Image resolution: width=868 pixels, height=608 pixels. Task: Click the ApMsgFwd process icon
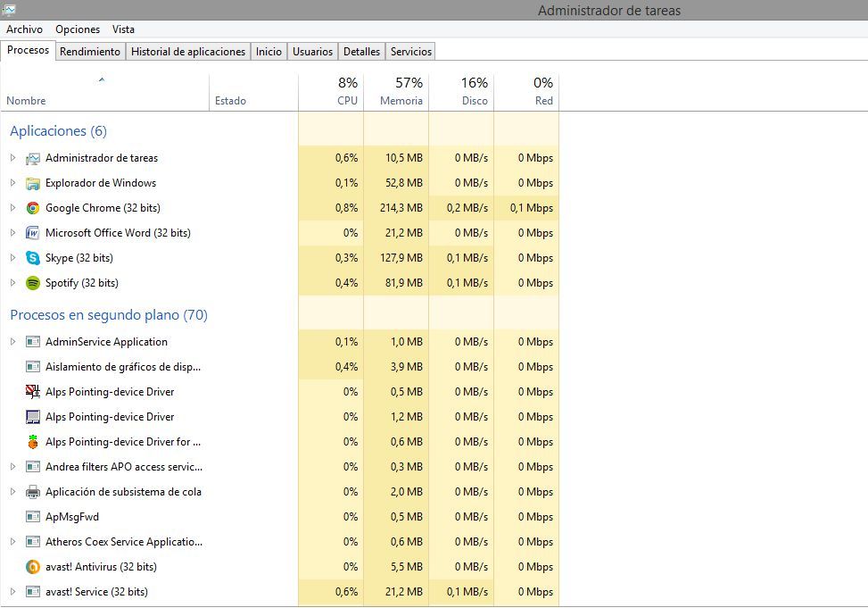pos(33,517)
